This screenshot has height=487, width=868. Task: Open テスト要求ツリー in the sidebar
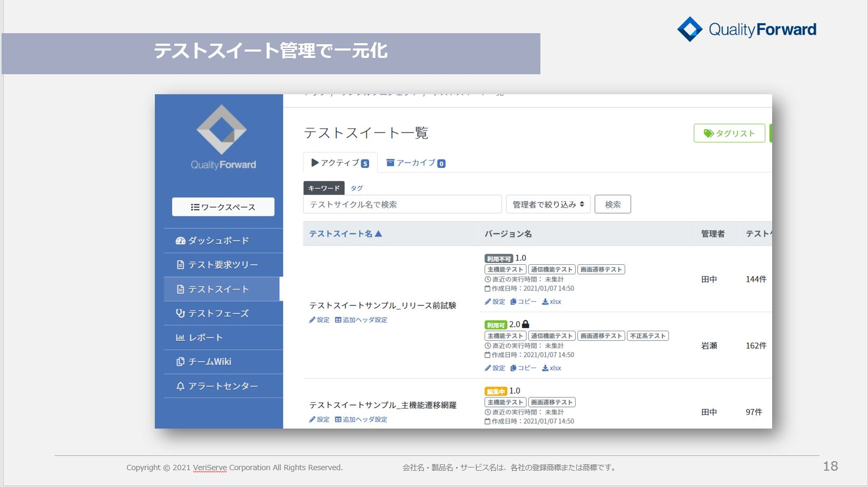coord(223,265)
